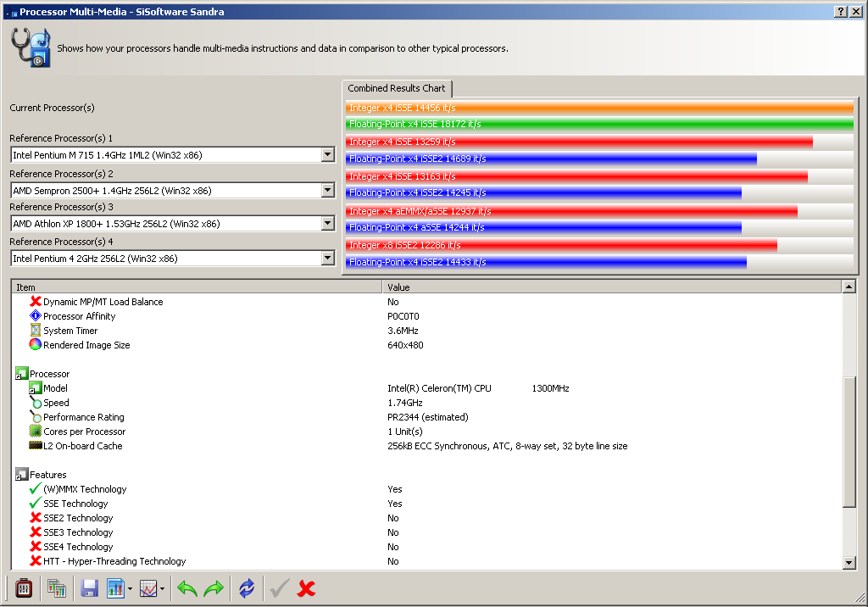The width and height of the screenshot is (868, 607).
Task: Click the Floating-Point x4 aSSE 14244 it/s bar
Action: click(543, 227)
